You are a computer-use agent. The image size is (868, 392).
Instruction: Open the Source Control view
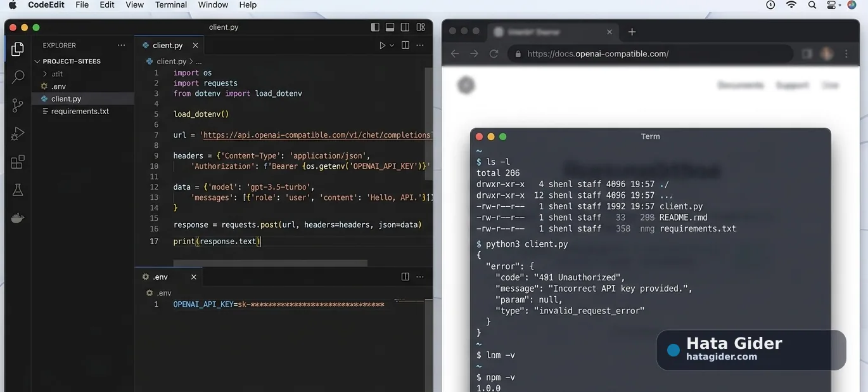click(18, 105)
